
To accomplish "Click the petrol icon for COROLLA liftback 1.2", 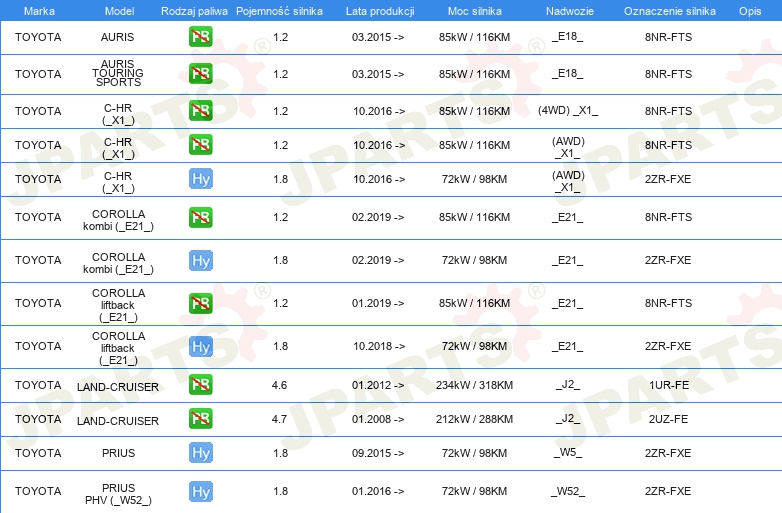I will click(x=200, y=303).
